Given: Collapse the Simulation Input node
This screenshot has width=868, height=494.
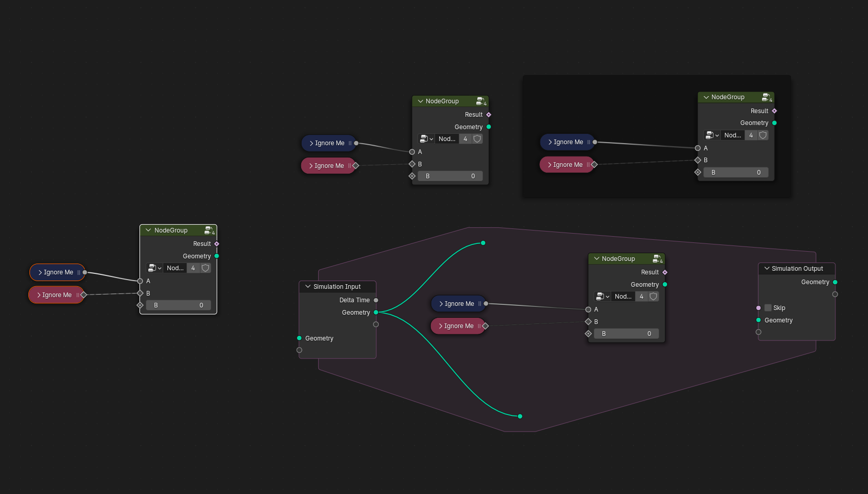Looking at the screenshot, I should [x=308, y=287].
